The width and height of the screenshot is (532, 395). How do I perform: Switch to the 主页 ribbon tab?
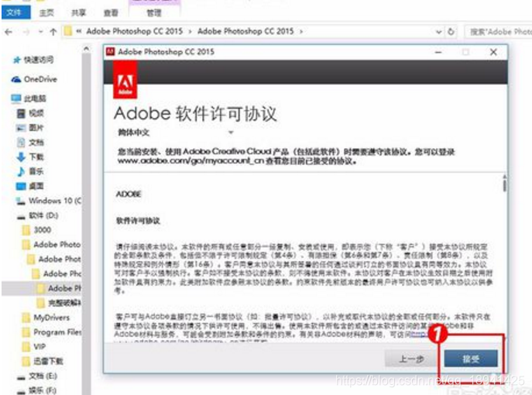click(46, 13)
